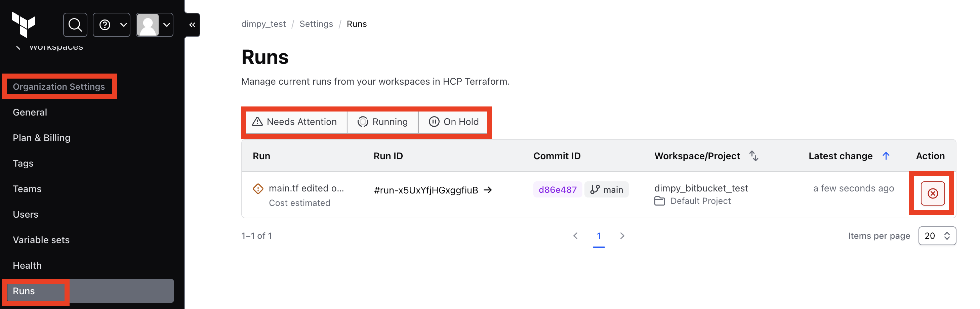Open Plan & Billing settings
Image resolution: width=980 pixels, height=309 pixels.
(x=41, y=138)
